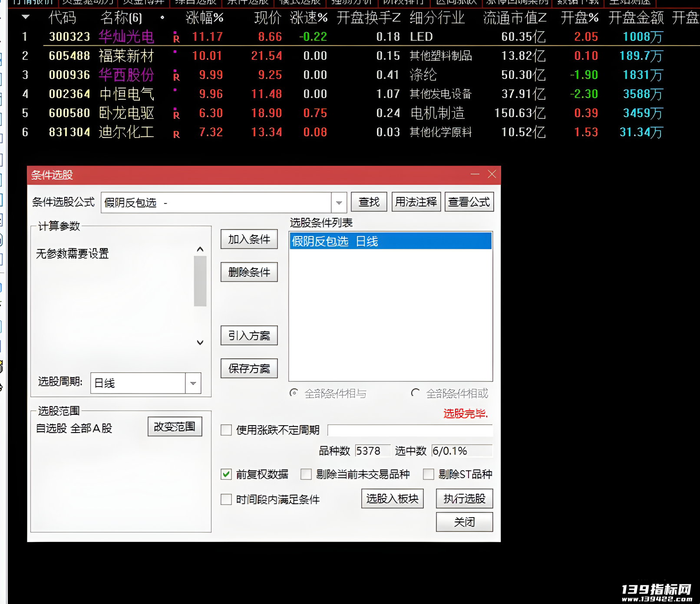The height and width of the screenshot is (604, 700).
Task: Click 改变范围 button
Action: click(175, 427)
